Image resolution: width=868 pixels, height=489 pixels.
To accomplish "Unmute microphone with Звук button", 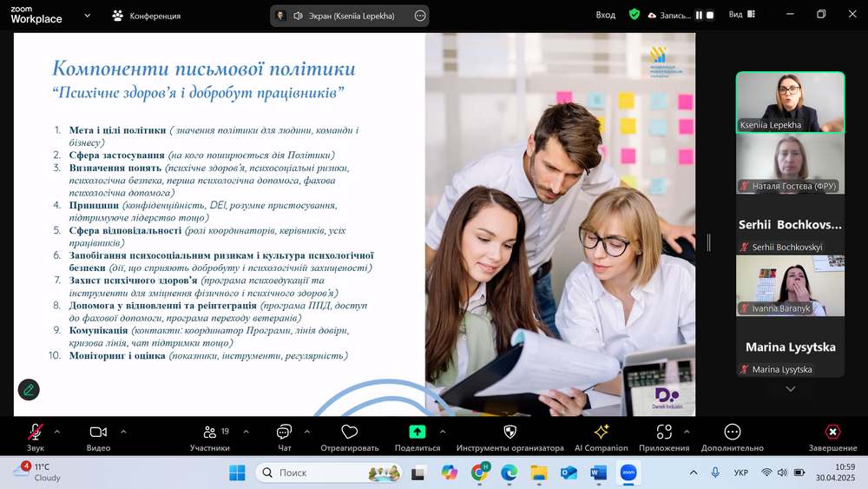I will click(x=36, y=433).
